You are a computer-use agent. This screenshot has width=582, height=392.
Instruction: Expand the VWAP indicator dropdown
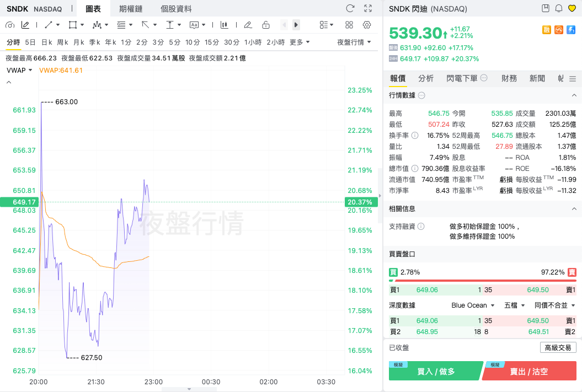20,70
